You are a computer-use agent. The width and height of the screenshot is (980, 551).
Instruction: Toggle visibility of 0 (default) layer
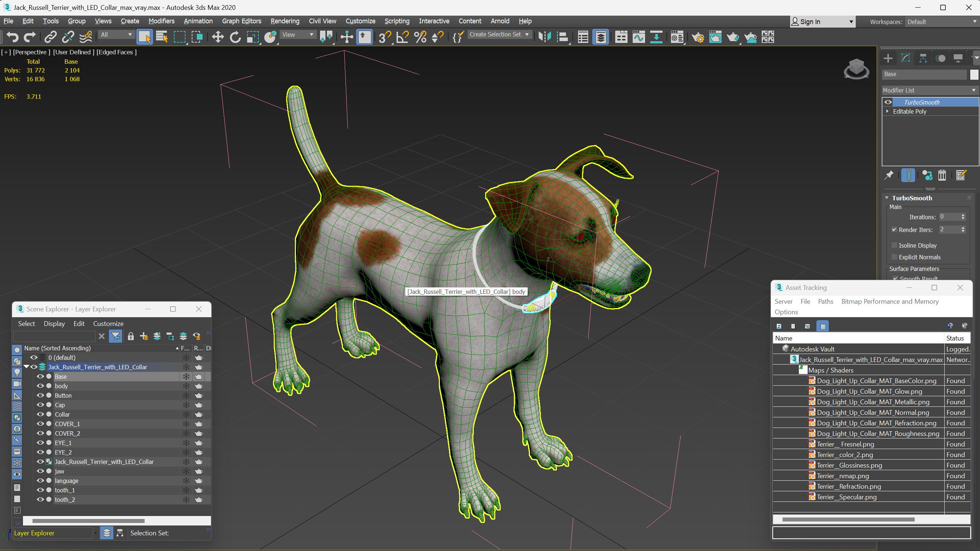(34, 358)
